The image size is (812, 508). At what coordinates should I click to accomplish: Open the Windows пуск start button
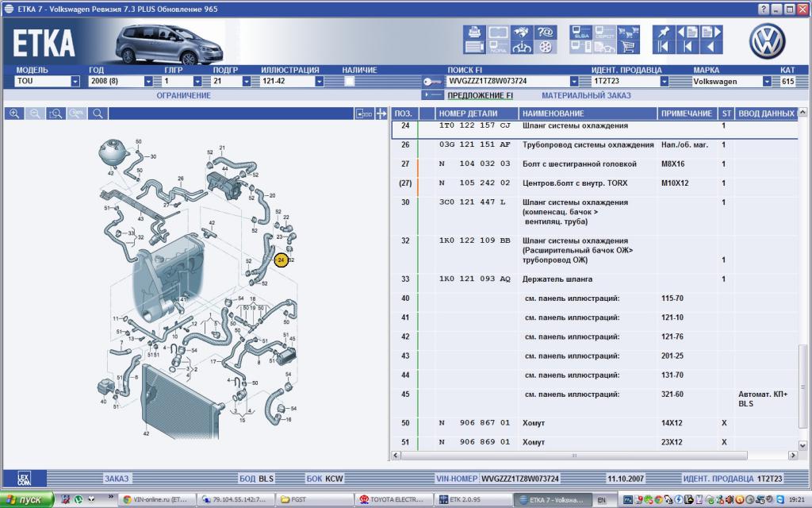click(x=27, y=500)
